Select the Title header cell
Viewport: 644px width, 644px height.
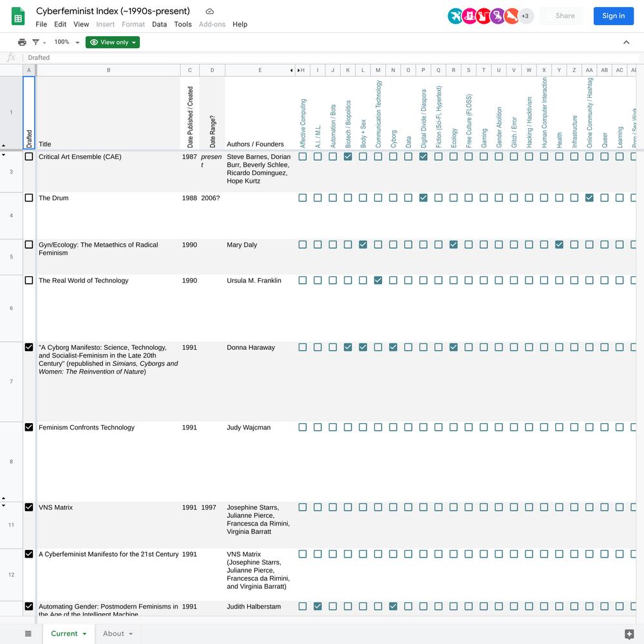tap(108, 113)
